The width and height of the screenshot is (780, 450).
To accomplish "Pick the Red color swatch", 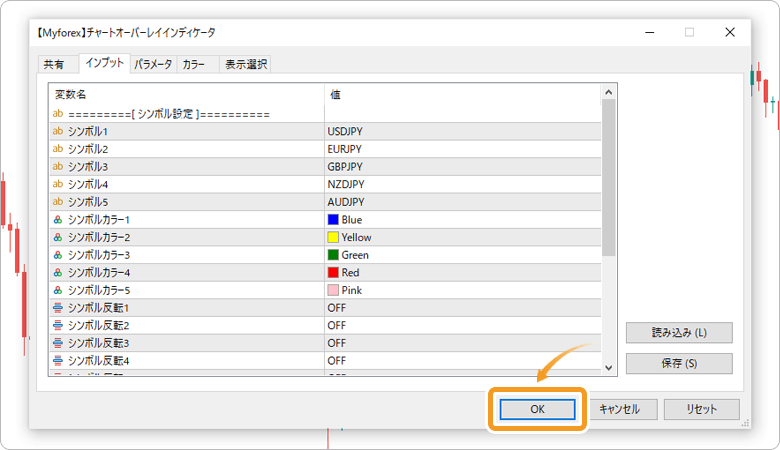I will (333, 272).
